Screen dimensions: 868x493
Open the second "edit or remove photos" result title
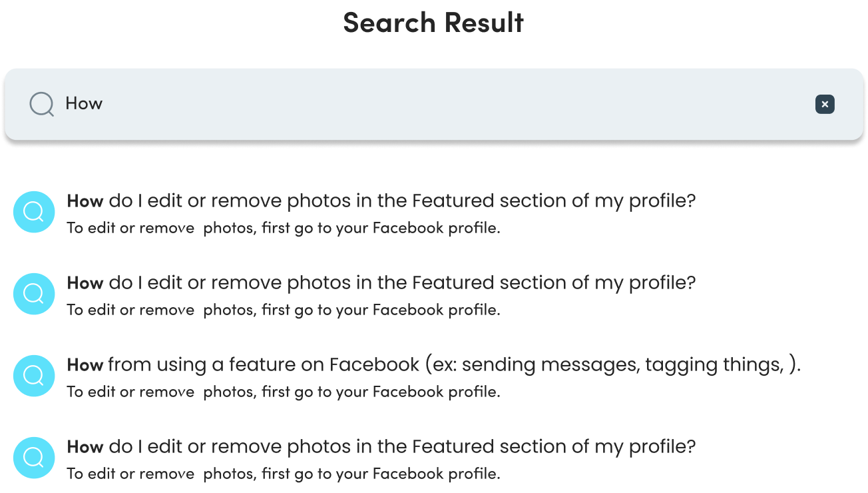[381, 283]
